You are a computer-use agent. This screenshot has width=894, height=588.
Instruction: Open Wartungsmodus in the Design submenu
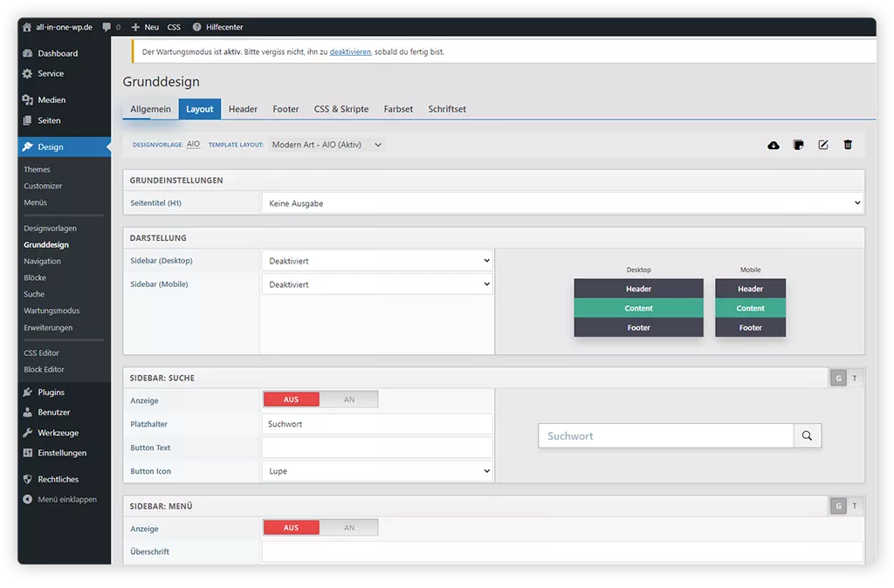pyautogui.click(x=52, y=311)
